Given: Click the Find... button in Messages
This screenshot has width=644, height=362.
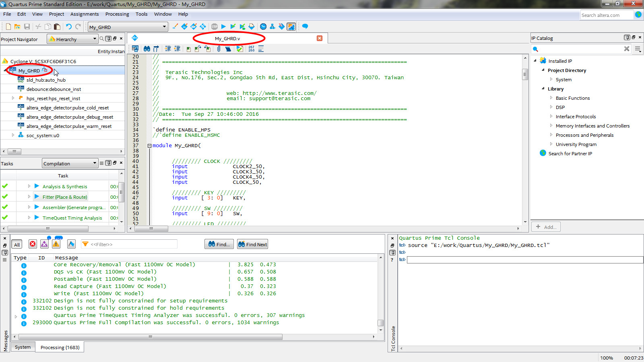Looking at the screenshot, I should coord(219,244).
